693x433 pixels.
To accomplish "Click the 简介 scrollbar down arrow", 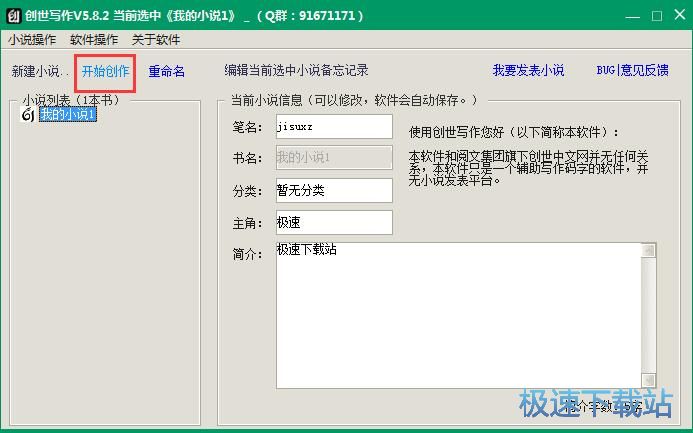I will 648,380.
